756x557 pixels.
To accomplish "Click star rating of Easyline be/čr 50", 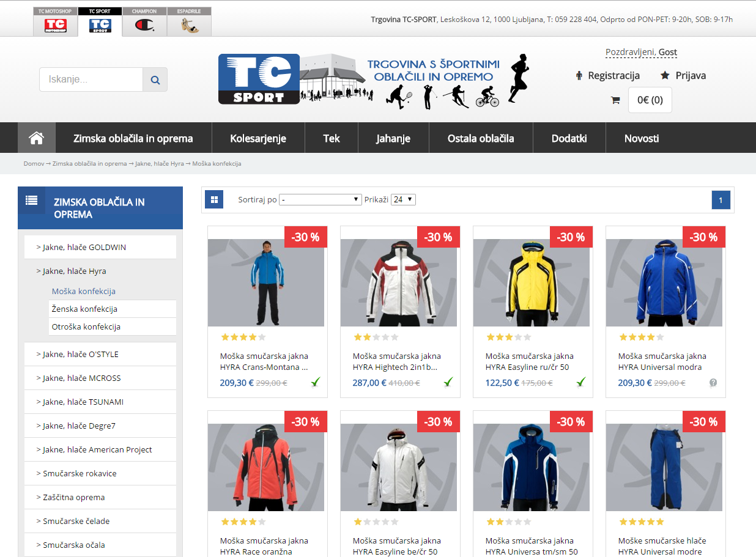I will coord(376,522).
